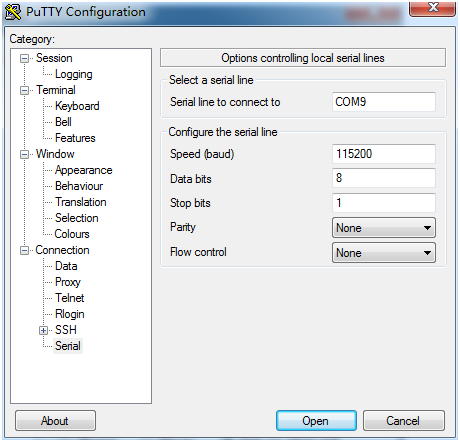Click the Speed (baud) field

(384, 154)
